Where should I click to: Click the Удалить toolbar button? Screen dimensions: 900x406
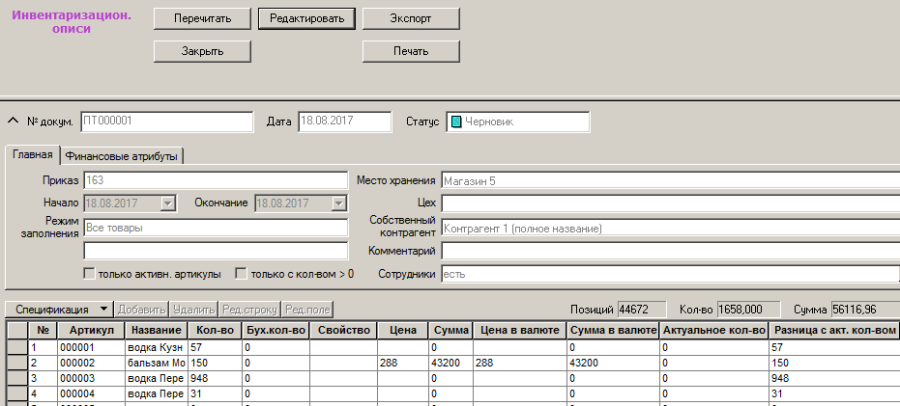(x=194, y=310)
